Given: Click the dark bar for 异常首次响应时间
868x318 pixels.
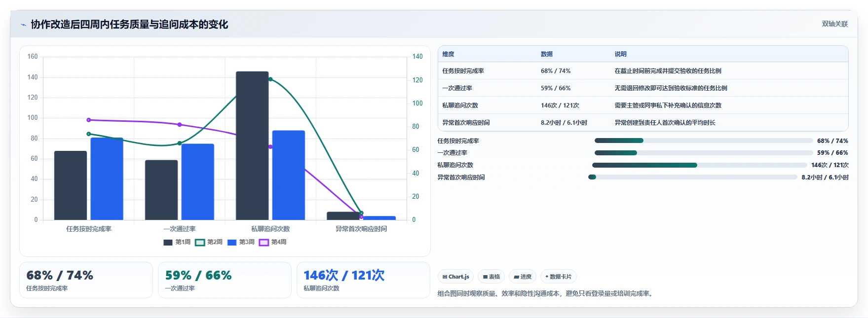Looking at the screenshot, I should point(343,216).
